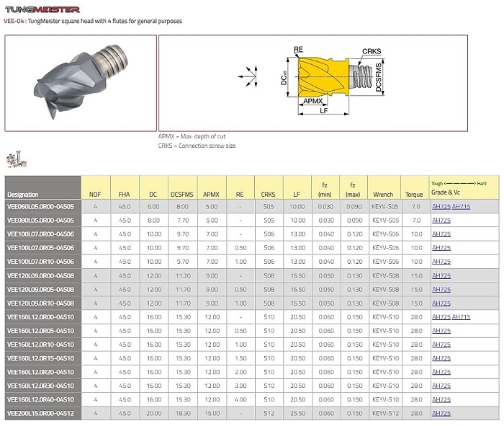Open AH725 link in VEE160L12.0R40-04S10 row
Screen dimensions: 504x426
[441, 399]
